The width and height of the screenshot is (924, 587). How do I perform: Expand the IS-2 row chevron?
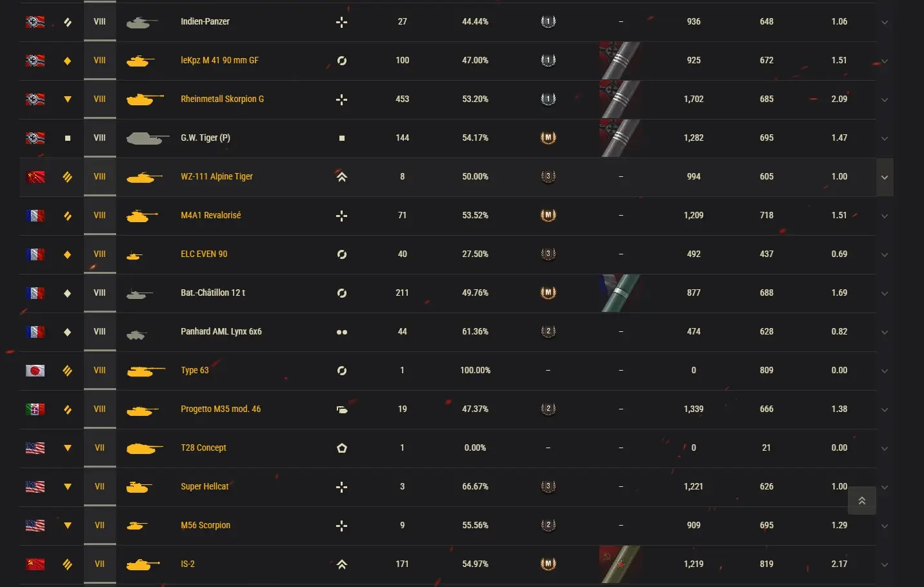885,564
